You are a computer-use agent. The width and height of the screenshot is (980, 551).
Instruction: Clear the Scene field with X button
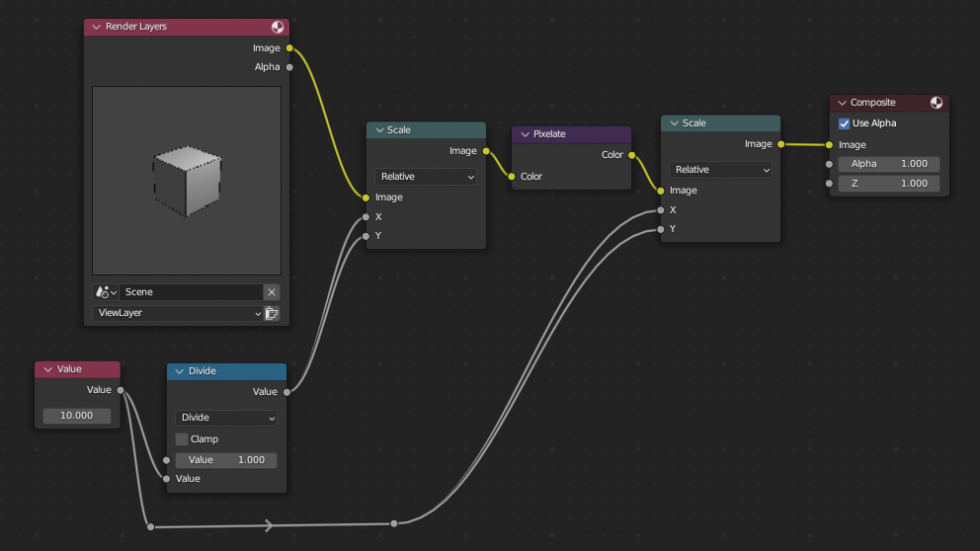tap(272, 292)
